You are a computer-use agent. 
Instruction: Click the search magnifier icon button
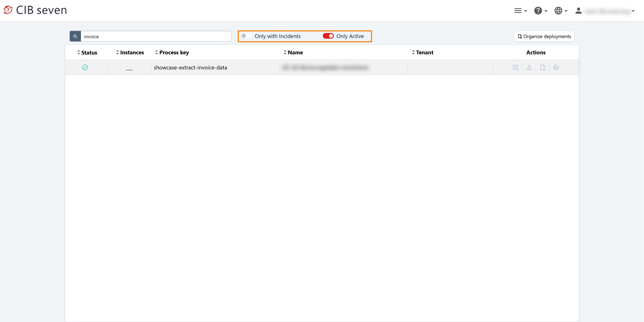(75, 36)
